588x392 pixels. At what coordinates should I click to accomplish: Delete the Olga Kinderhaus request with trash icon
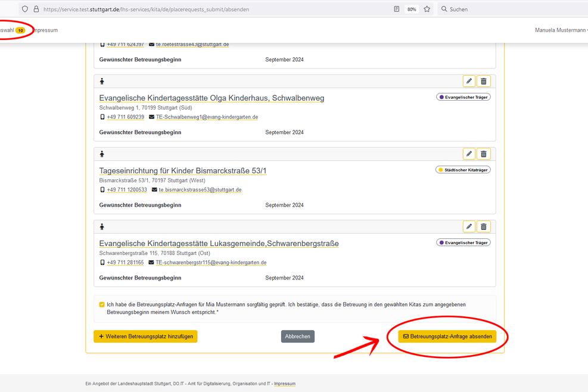point(484,81)
